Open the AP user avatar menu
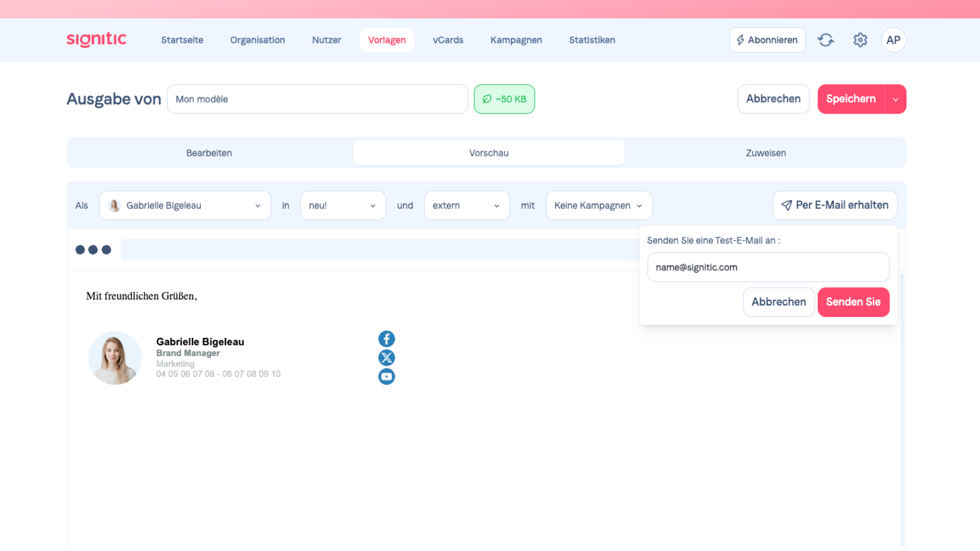 coord(893,40)
